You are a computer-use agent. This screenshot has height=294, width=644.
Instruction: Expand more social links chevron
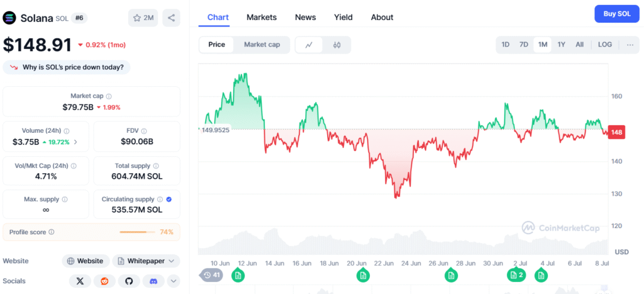click(x=173, y=281)
